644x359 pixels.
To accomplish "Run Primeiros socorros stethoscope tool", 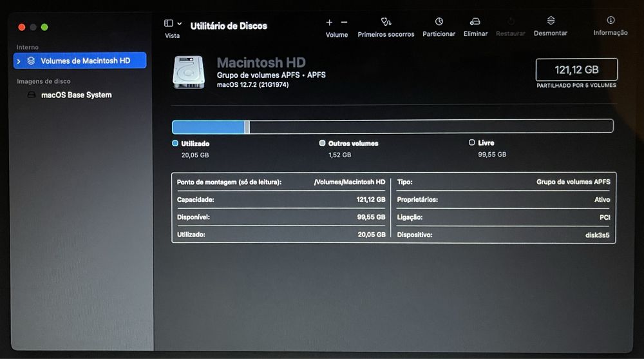I will click(x=386, y=22).
